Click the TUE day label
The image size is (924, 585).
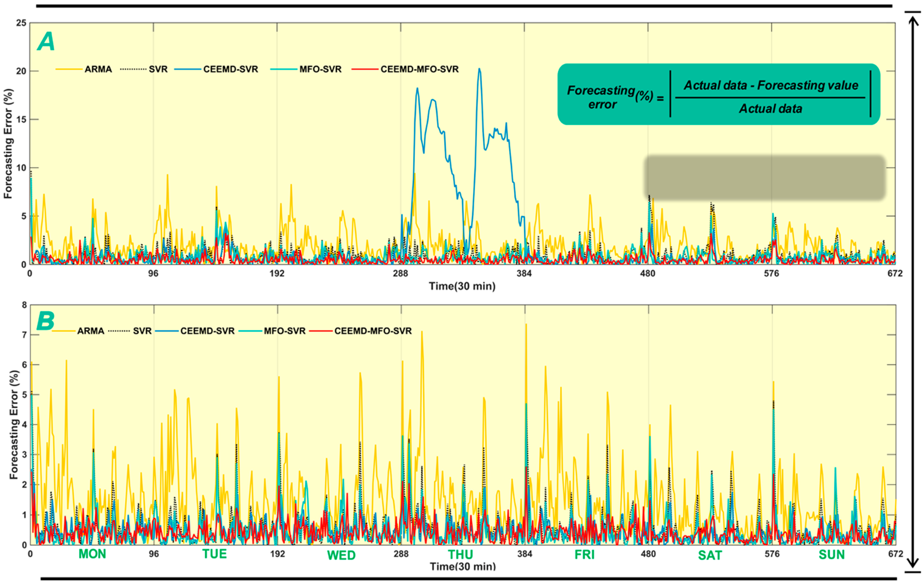pos(214,554)
